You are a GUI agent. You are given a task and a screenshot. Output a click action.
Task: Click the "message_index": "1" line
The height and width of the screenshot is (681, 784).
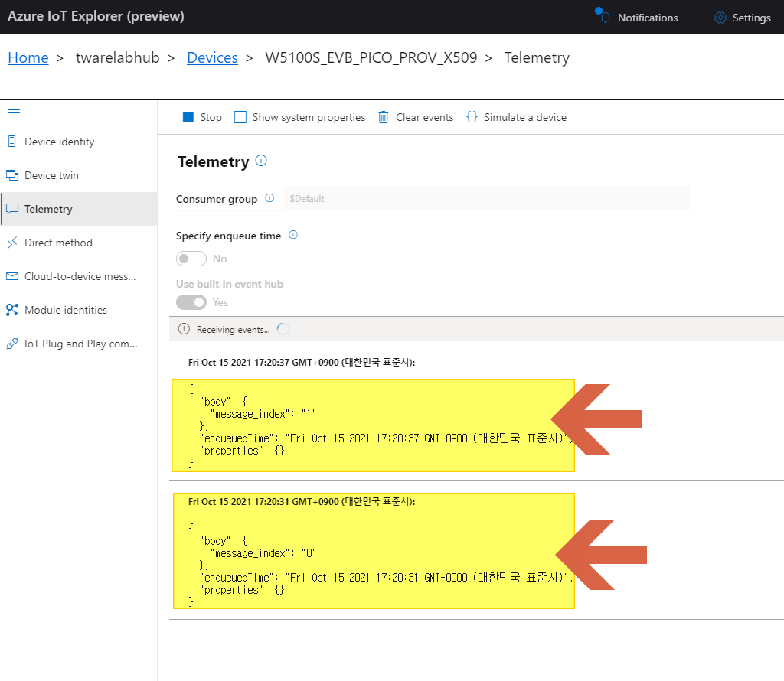(x=263, y=414)
